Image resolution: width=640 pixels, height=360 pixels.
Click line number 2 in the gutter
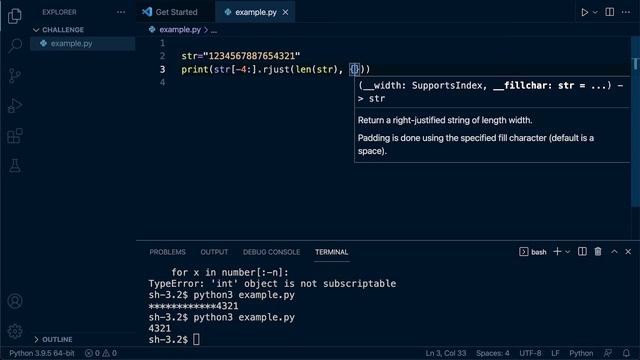[162, 56]
